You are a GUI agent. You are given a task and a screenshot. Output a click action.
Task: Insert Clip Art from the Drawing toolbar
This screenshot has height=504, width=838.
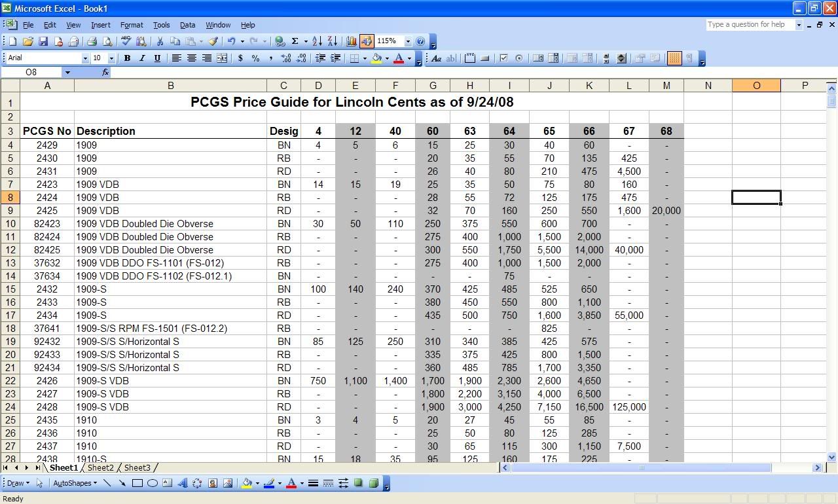point(213,483)
